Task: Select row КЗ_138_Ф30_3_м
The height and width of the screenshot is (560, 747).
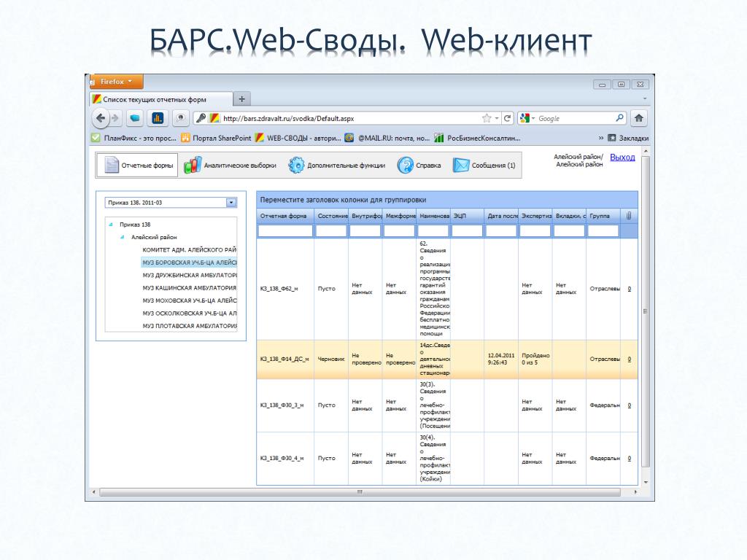Action: coord(447,405)
